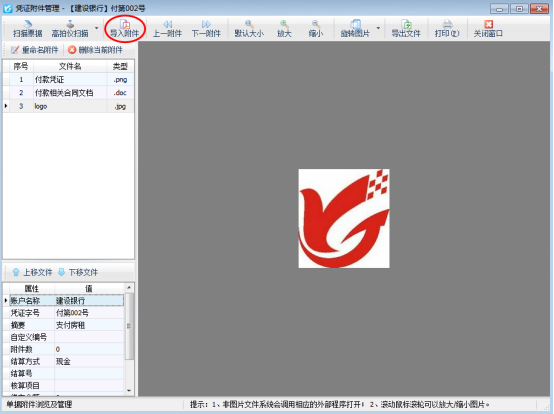This screenshot has width=554, height=414.
Task: Click the 导入附件 import attachment icon
Action: 125,24
